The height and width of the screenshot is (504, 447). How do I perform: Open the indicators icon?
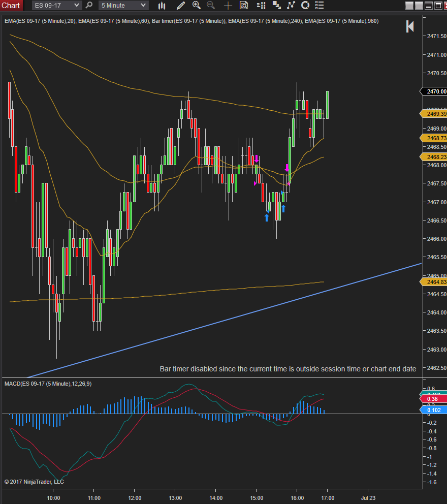pyautogui.click(x=291, y=5)
